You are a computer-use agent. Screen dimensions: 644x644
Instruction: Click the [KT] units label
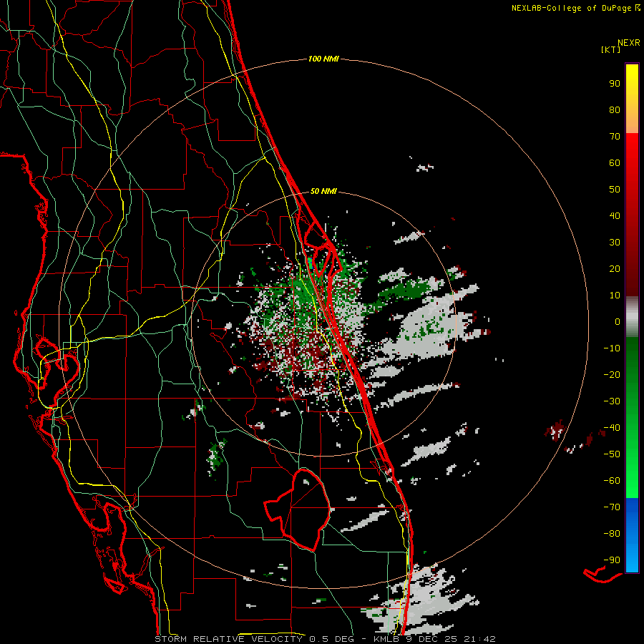coord(611,49)
